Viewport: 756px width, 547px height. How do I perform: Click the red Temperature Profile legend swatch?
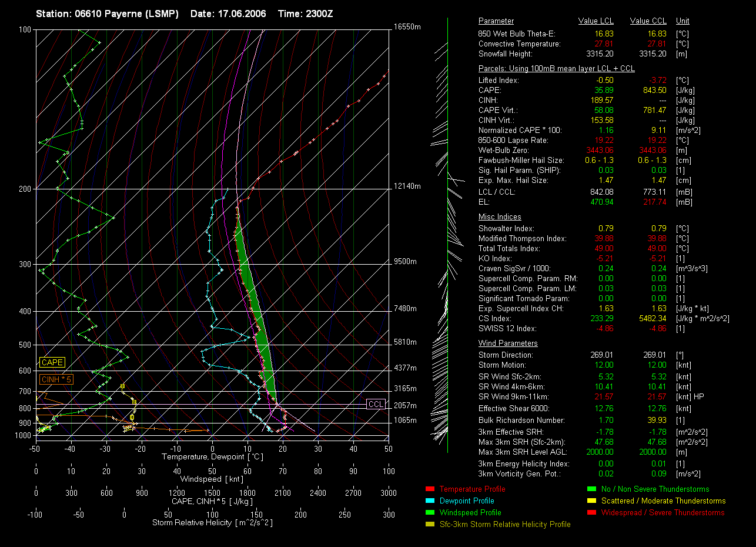[429, 489]
